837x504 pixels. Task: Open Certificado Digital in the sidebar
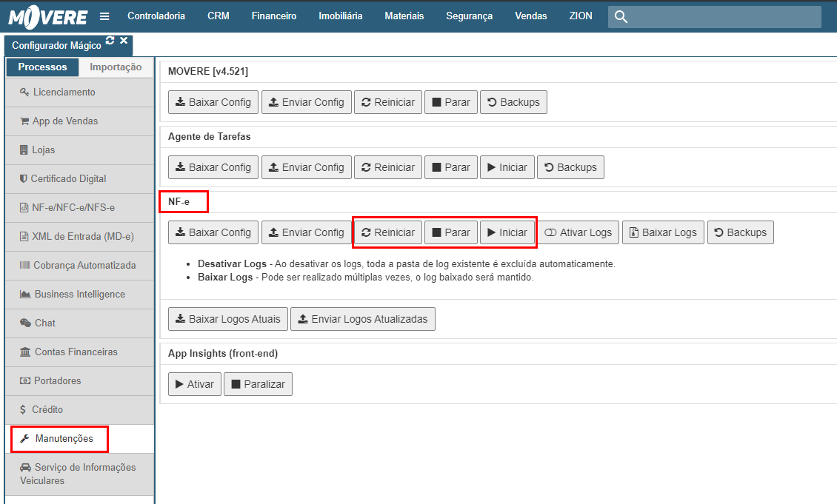tap(79, 178)
